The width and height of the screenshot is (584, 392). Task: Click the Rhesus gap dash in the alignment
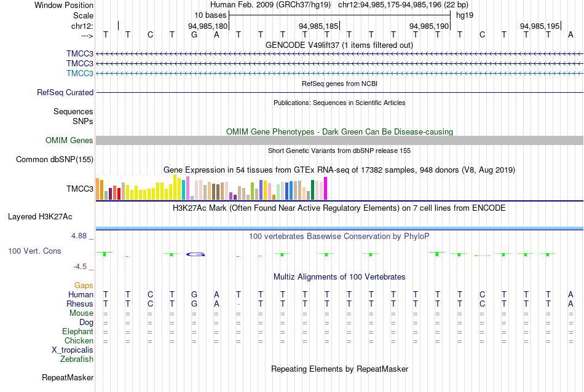pyautogui.click(x=239, y=304)
